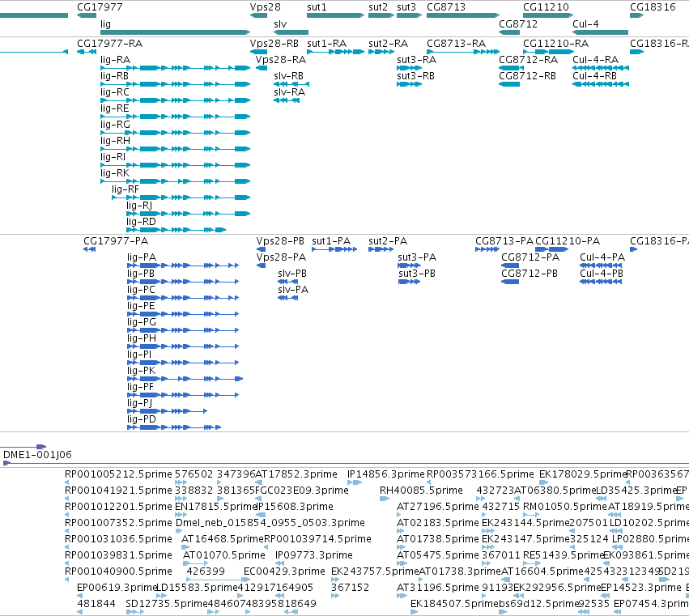Select the sut2 gene label
Image resolution: width=689 pixels, height=616 pixels.
[x=378, y=7]
